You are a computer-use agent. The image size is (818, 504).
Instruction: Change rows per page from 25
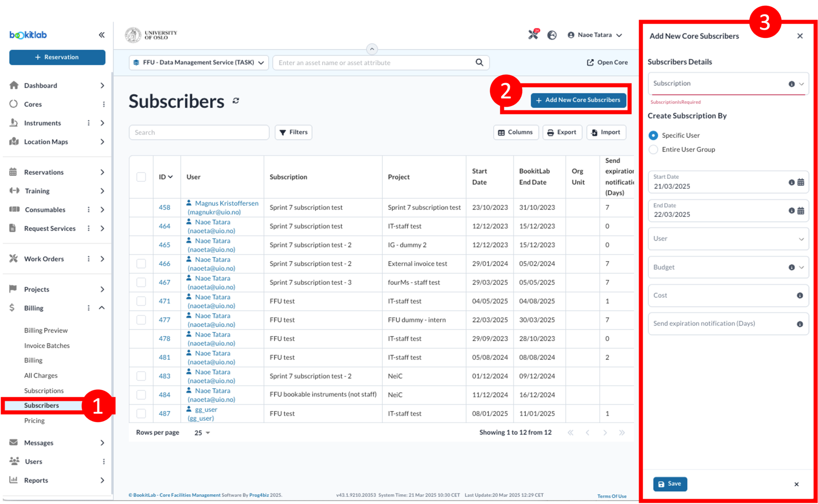(202, 432)
